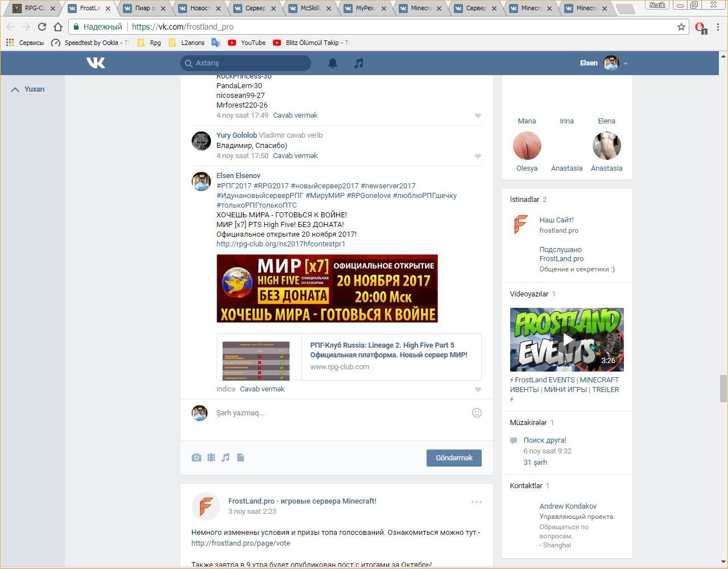
Task: Open the rpg-club.org/ns2017hfcontestpr1 link
Action: (281, 244)
